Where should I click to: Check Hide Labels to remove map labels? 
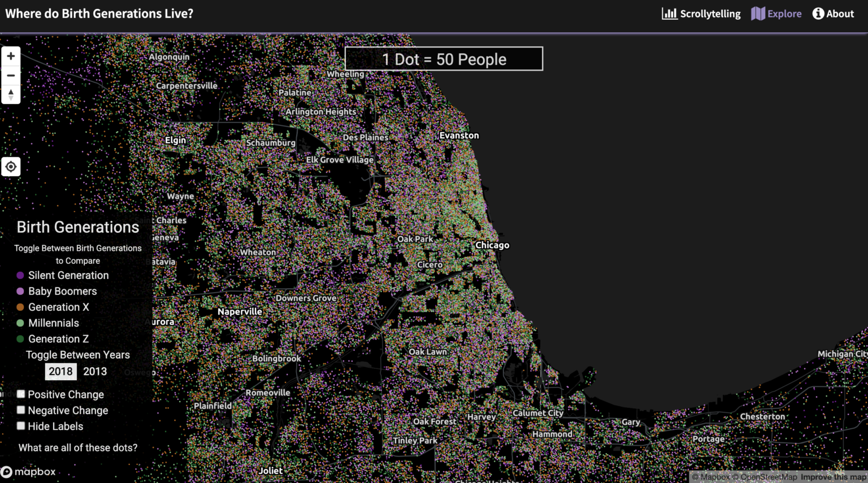(x=21, y=425)
